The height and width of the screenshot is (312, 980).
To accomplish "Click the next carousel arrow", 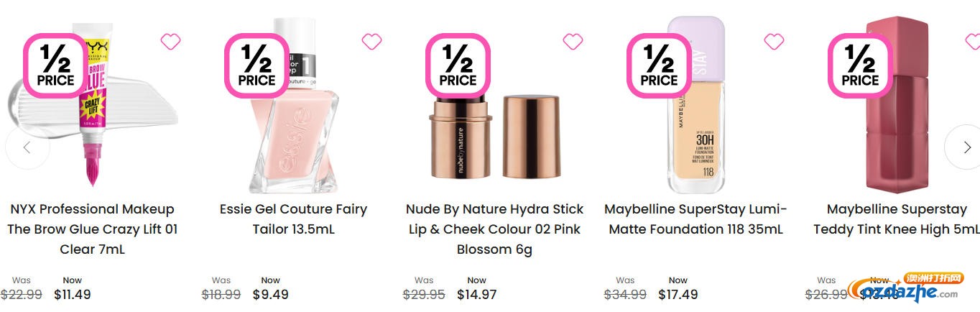I will 966,147.
